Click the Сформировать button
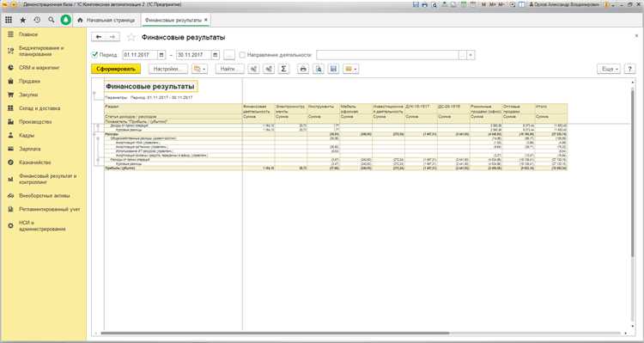This screenshot has height=343, width=644. (116, 69)
